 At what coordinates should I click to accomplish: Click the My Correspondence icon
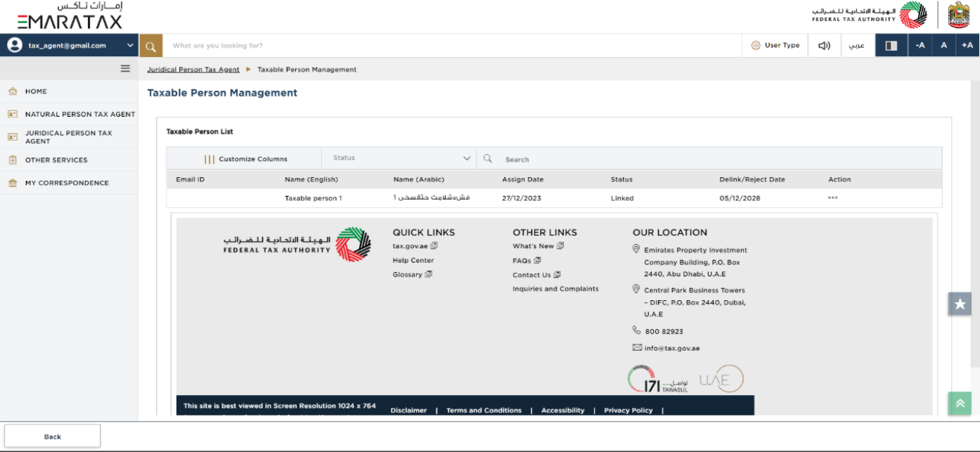[13, 183]
